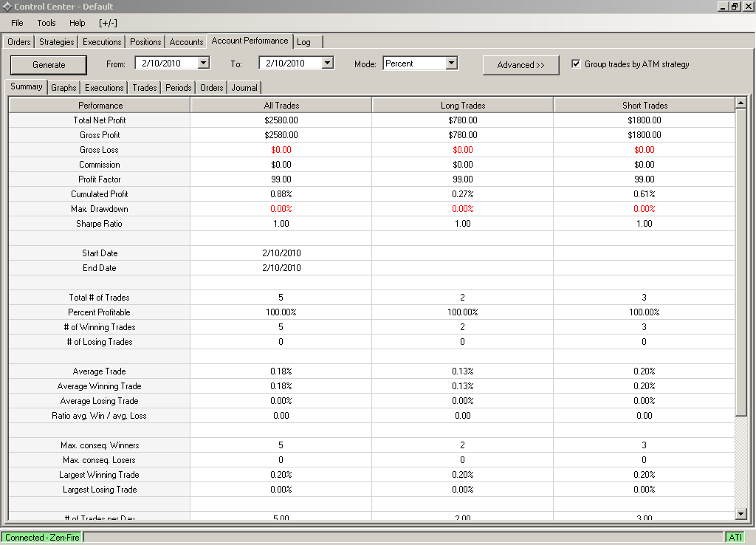This screenshot has height=545, width=756.
Task: Open the File menu
Action: click(x=18, y=23)
